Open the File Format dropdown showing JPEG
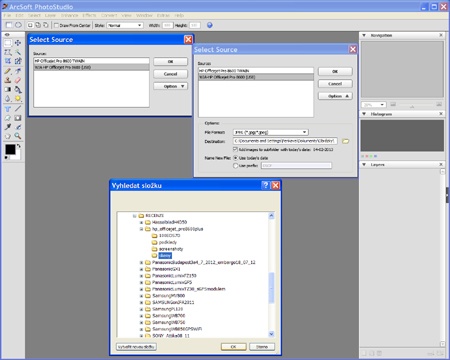 click(270, 132)
